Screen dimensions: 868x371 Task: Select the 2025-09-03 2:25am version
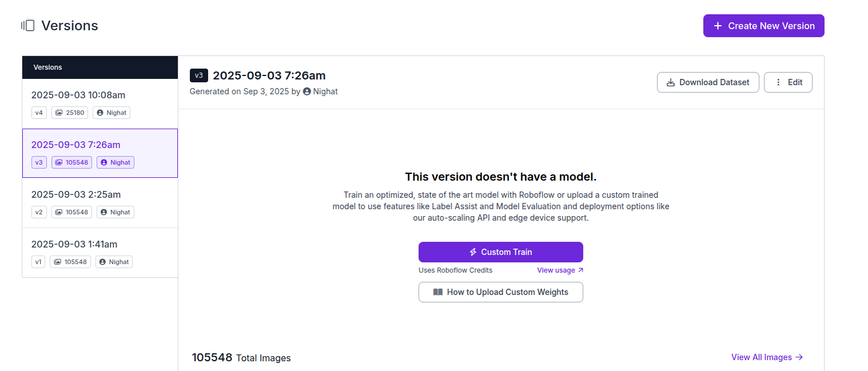pos(76,194)
